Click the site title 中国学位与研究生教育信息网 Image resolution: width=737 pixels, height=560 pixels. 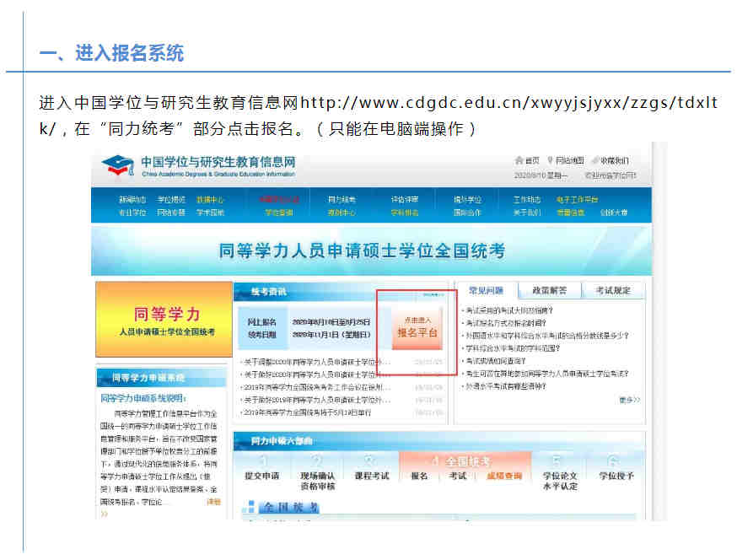[218, 162]
